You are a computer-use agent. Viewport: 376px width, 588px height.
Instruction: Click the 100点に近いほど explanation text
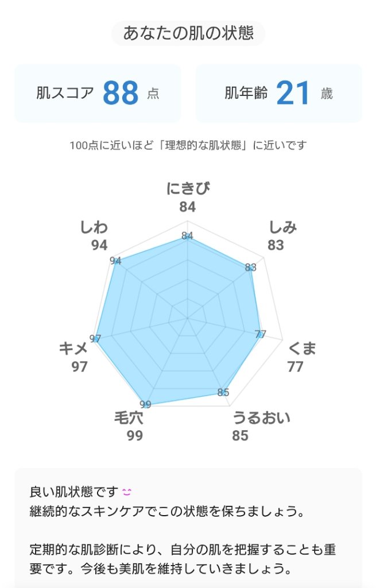188,145
